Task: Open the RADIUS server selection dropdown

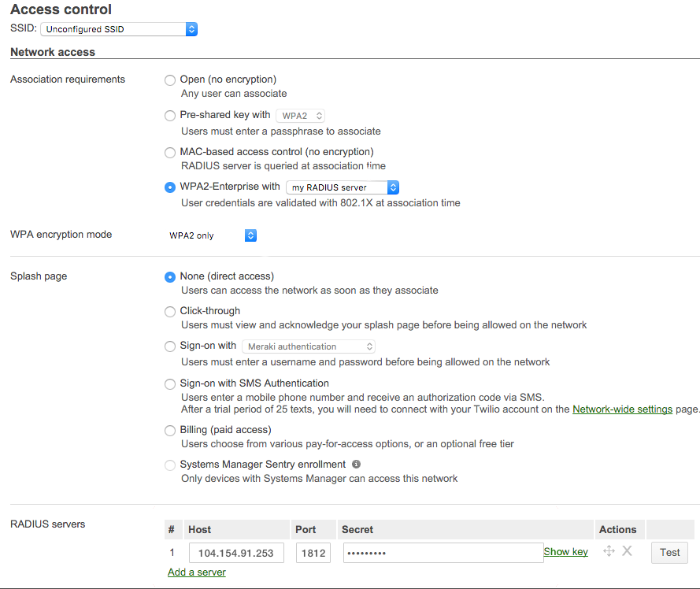Action: (343, 187)
